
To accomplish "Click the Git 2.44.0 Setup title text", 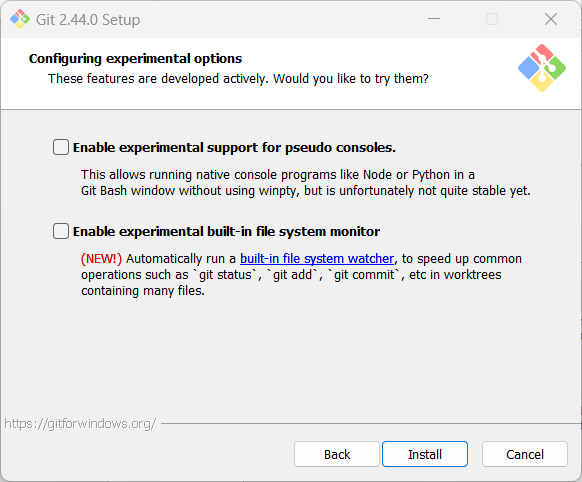I will point(88,20).
